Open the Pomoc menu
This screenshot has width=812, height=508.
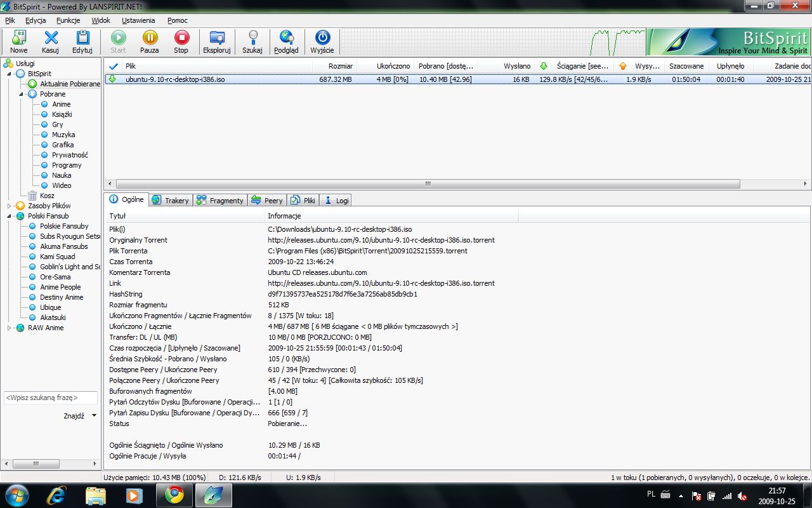(x=178, y=20)
